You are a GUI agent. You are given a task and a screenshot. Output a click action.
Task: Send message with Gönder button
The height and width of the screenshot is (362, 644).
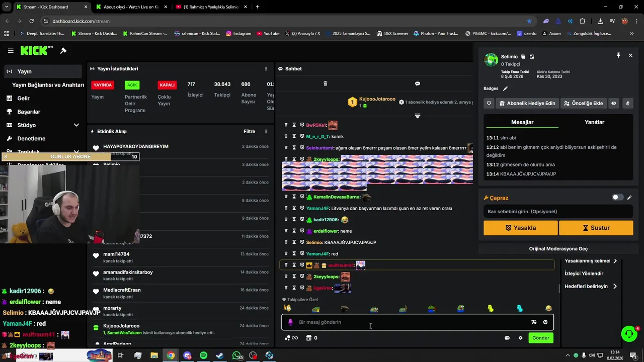coord(541,338)
